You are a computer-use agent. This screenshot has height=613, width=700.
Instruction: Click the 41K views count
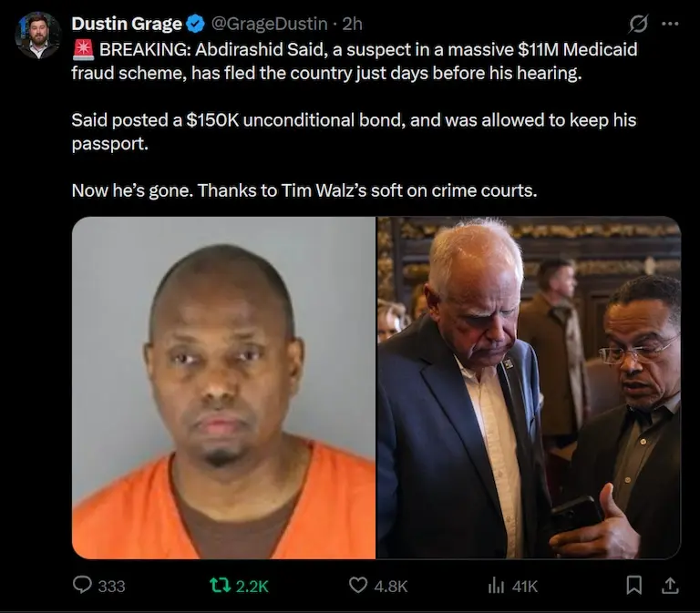pyautogui.click(x=525, y=586)
